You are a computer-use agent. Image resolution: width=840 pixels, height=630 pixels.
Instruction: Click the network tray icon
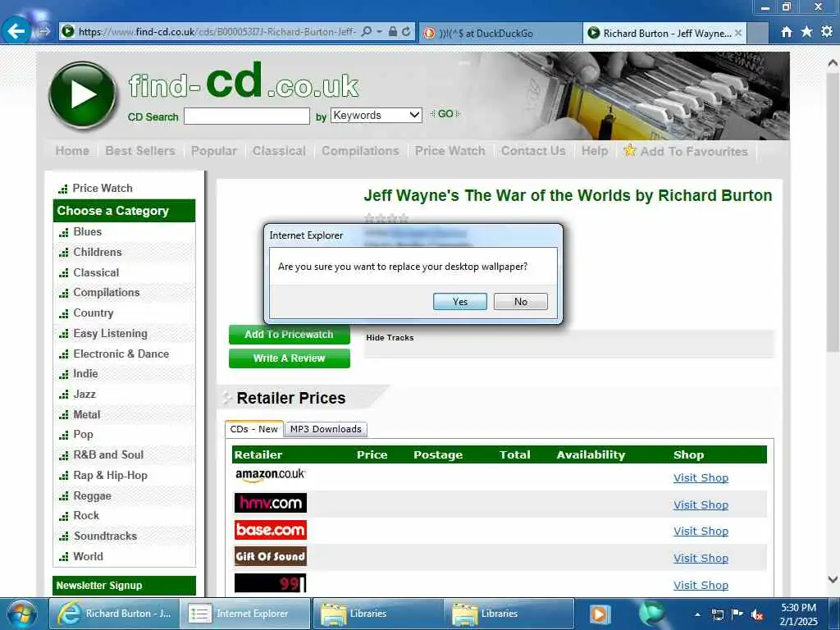point(717,614)
